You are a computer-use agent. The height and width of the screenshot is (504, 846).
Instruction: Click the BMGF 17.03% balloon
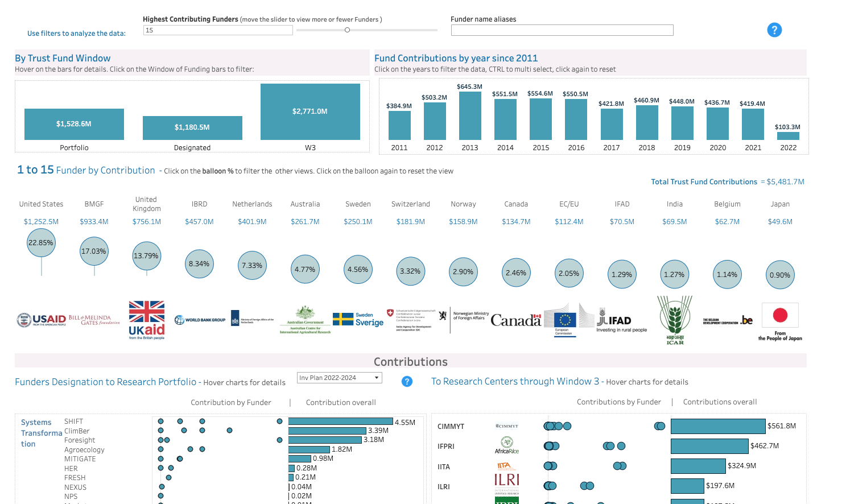[94, 251]
